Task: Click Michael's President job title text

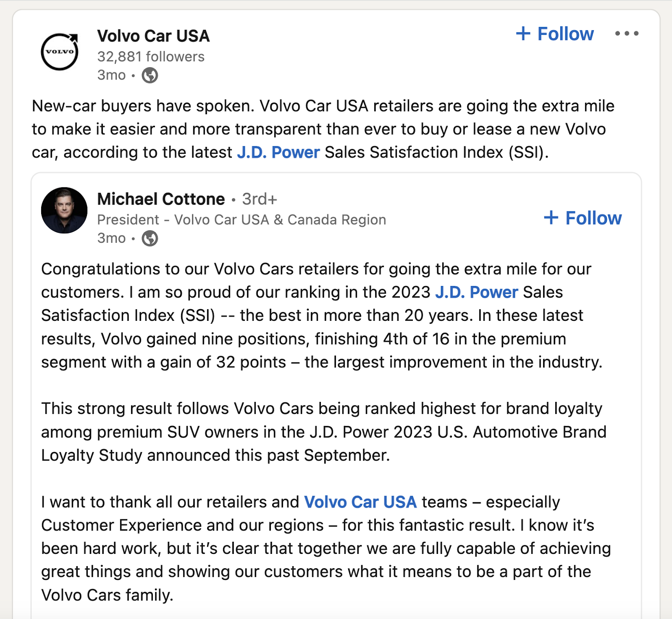Action: 241,219
